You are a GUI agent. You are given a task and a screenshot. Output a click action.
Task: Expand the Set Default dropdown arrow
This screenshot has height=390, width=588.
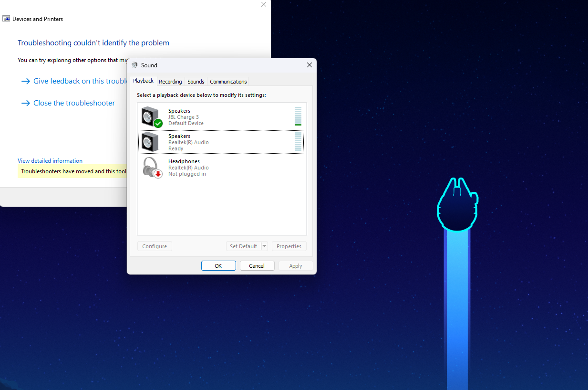pos(265,246)
